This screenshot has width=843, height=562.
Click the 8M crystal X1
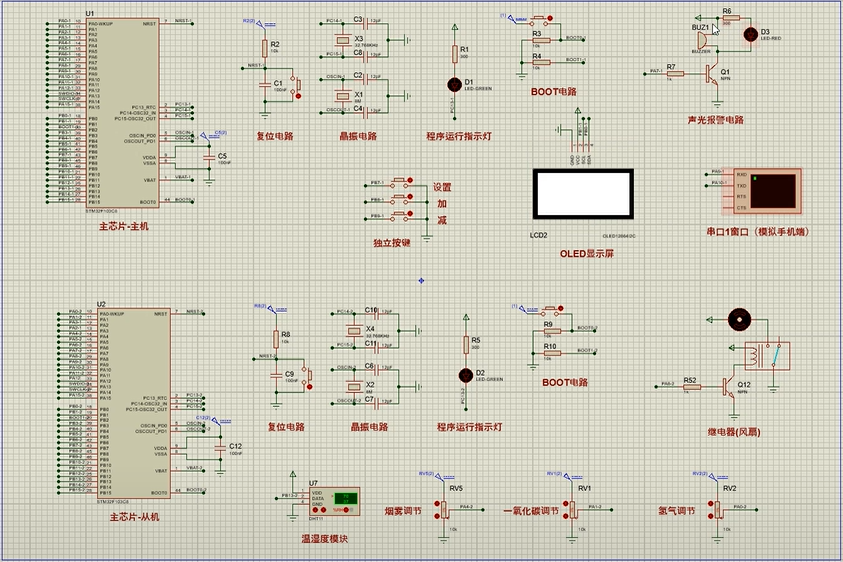(x=342, y=96)
